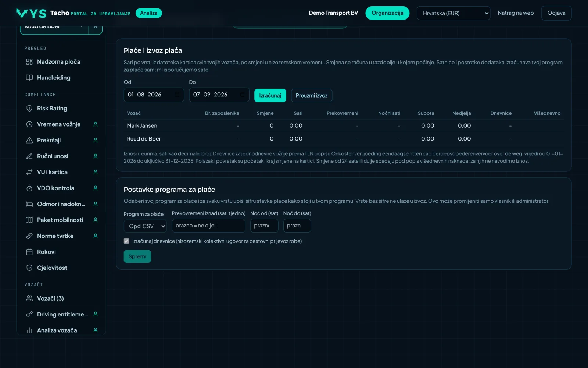
Task: Open the Hrvatska (EUR) country dropdown
Action: (453, 13)
